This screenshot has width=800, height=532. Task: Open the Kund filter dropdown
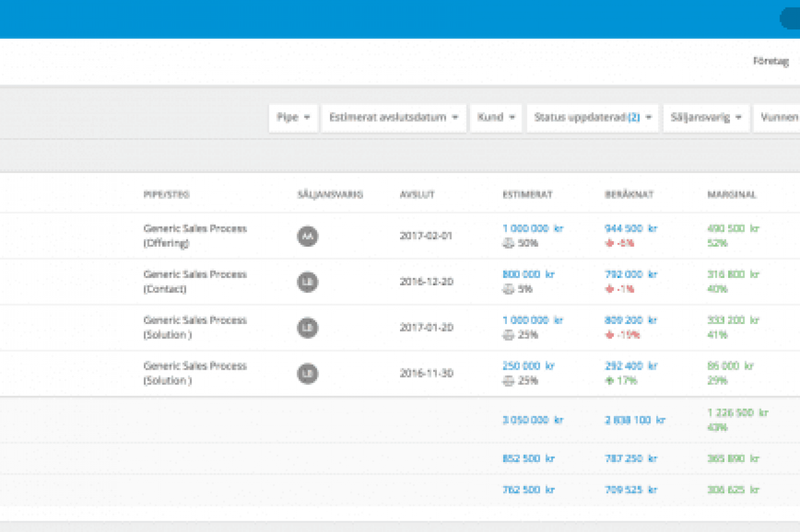click(496, 117)
